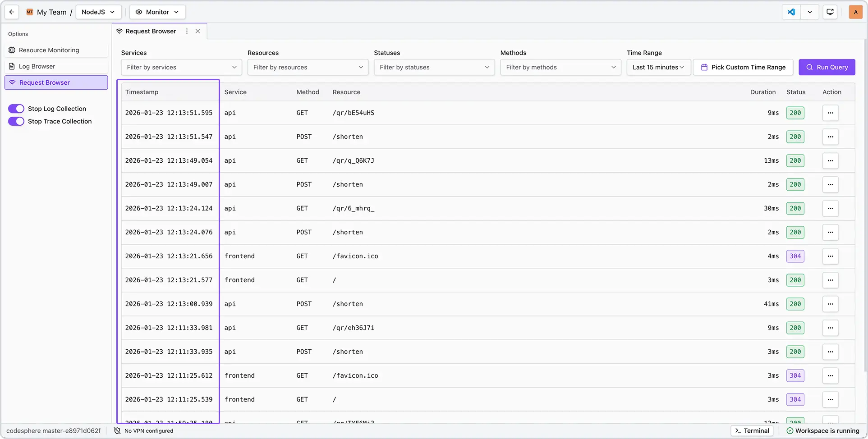The width and height of the screenshot is (868, 439).
Task: Toggle Stop Trace Collection switch
Action: pyautogui.click(x=16, y=121)
